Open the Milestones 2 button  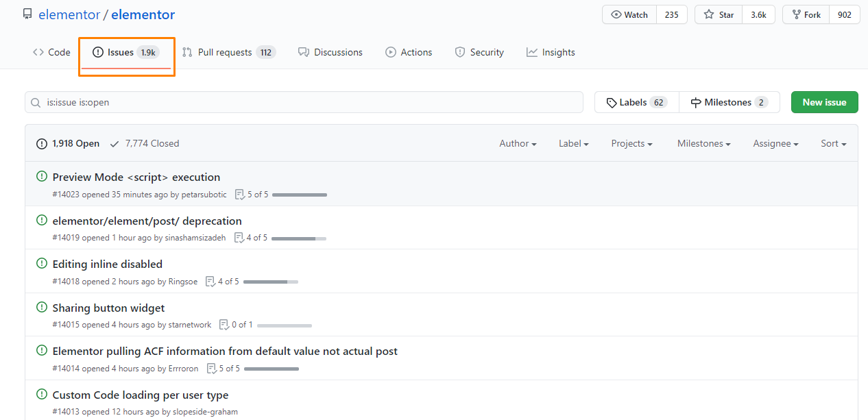click(730, 102)
